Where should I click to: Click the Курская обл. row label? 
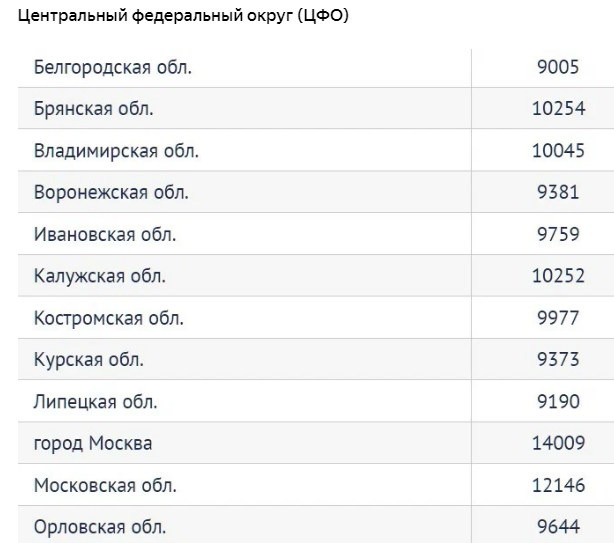[89, 360]
